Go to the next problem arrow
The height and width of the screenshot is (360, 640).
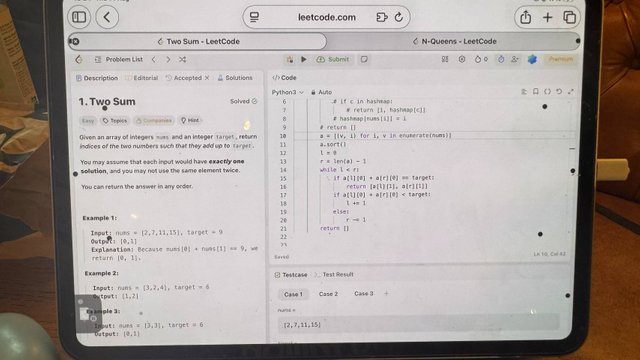168,59
